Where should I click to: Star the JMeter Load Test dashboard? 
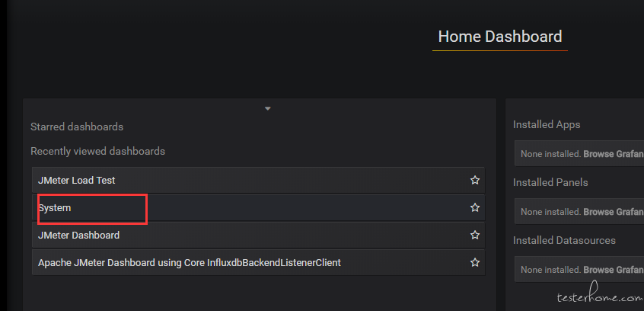click(475, 181)
